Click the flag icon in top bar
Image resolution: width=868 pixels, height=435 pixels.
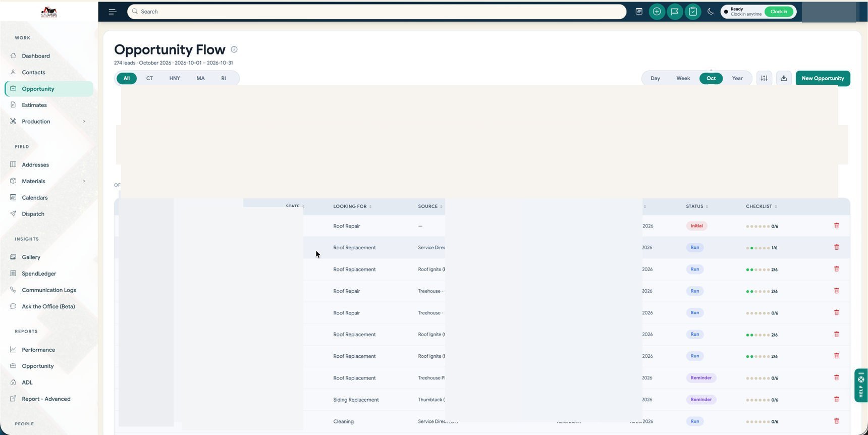675,12
